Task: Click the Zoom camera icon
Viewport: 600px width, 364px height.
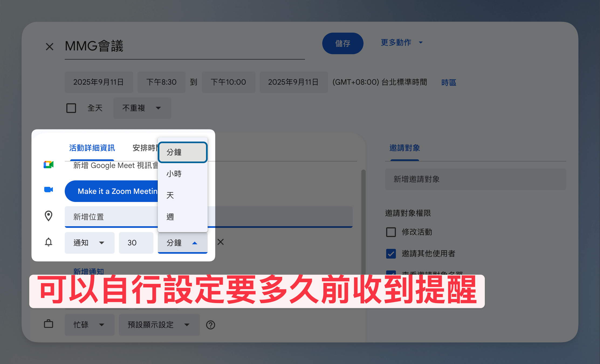Action: 49,190
